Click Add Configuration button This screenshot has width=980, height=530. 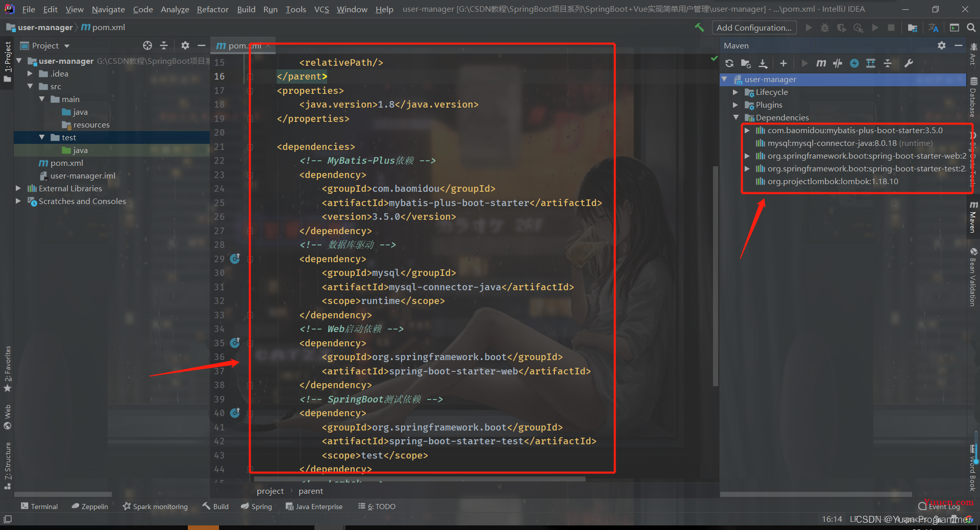754,28
